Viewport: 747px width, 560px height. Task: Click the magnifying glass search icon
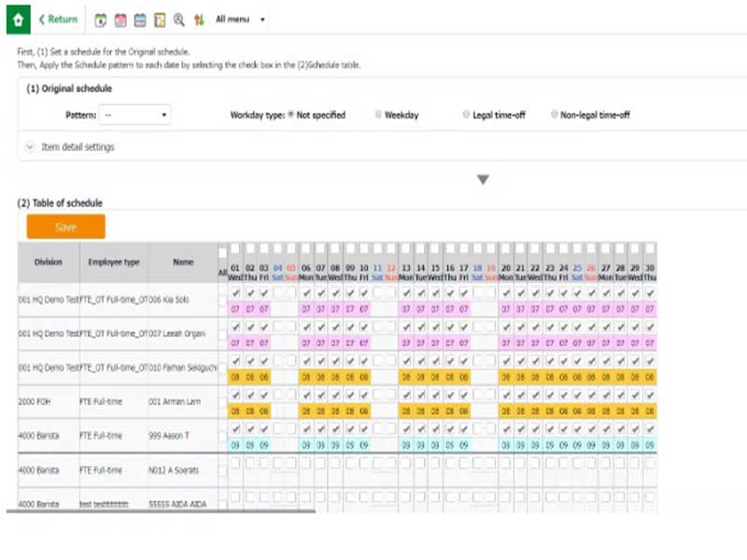coord(179,20)
